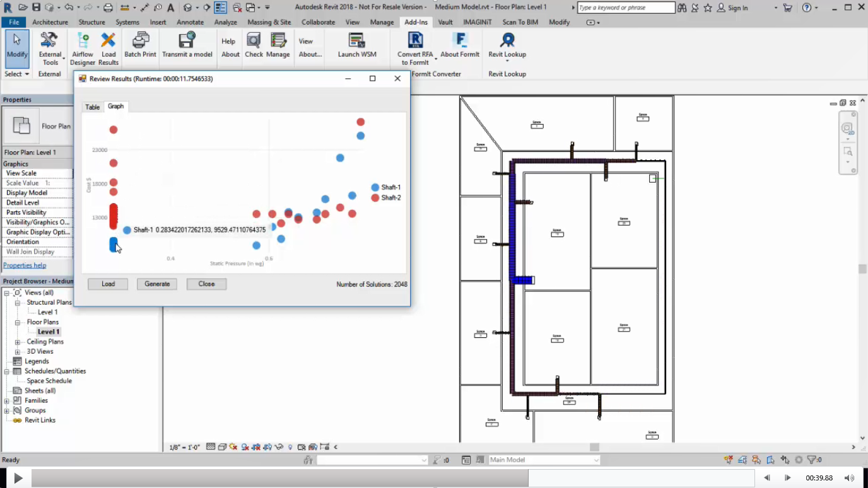Viewport: 868px width, 488px height.
Task: Expand the Groups node
Action: coord(6,410)
